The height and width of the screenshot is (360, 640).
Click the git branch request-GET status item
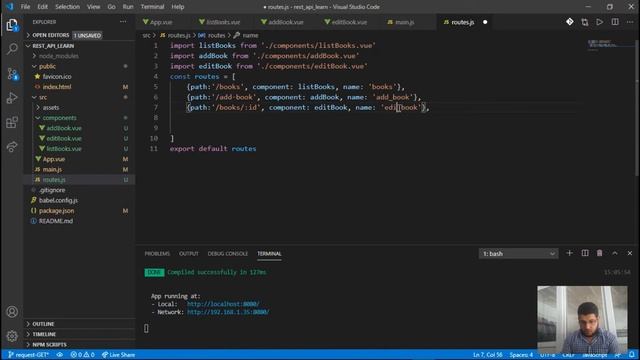pos(29,355)
